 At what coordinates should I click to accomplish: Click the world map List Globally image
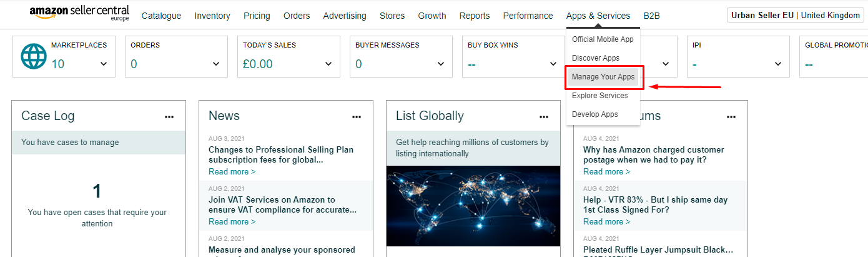[x=473, y=206]
